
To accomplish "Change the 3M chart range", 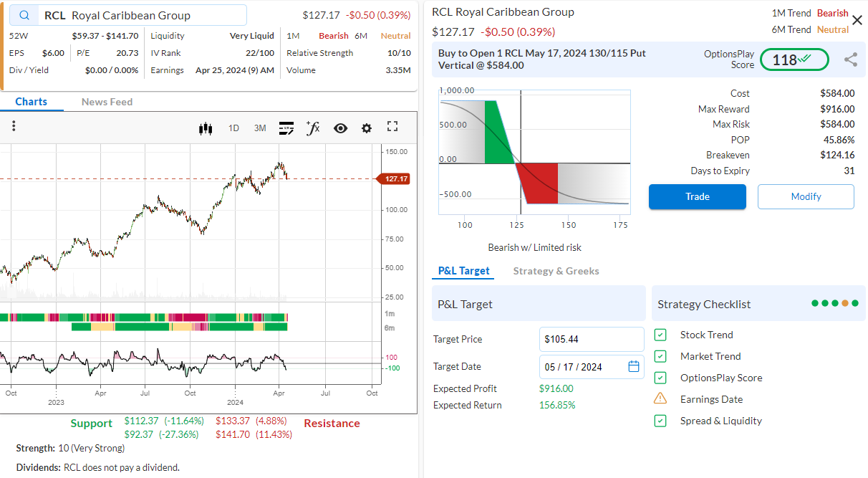I will tap(260, 128).
